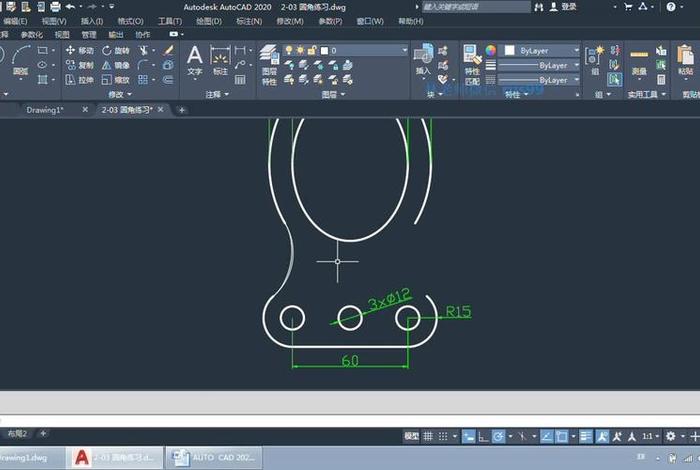
Task: Open the Edit (编辑) menu
Action: click(x=15, y=21)
